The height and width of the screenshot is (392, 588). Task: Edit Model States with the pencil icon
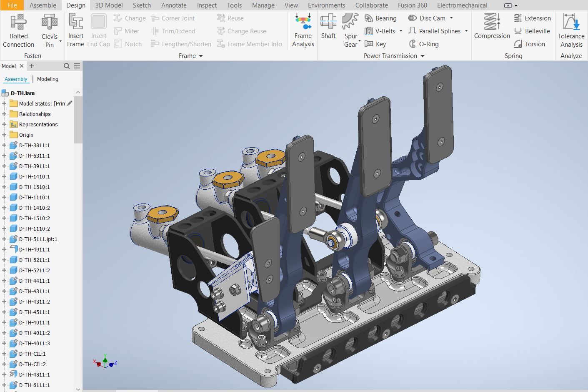[70, 103]
